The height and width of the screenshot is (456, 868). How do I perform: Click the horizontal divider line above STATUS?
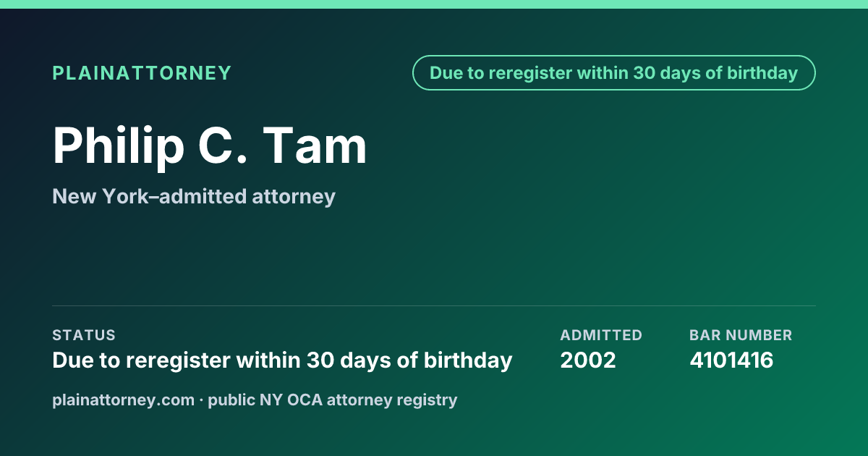click(434, 305)
